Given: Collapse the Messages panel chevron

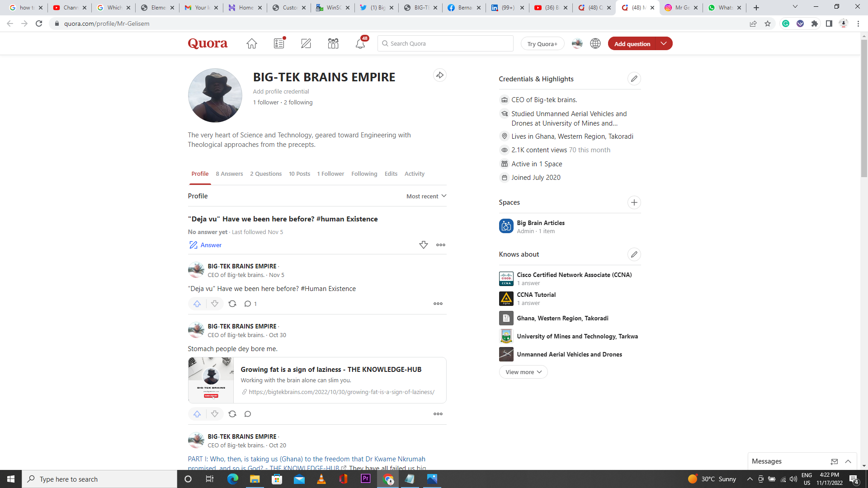Looking at the screenshot, I should [x=847, y=461].
